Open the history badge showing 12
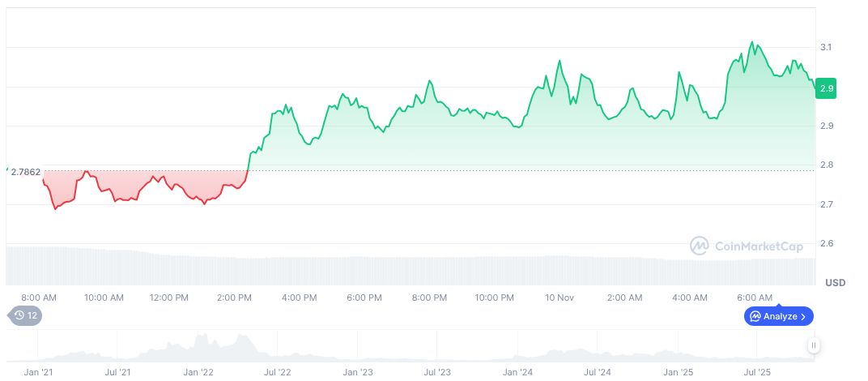Screen dimensions: 868x381 point(25,315)
